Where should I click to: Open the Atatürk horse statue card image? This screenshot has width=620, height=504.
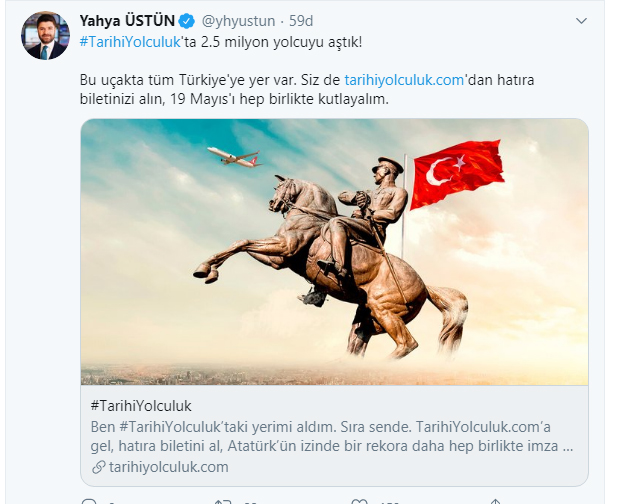click(334, 252)
